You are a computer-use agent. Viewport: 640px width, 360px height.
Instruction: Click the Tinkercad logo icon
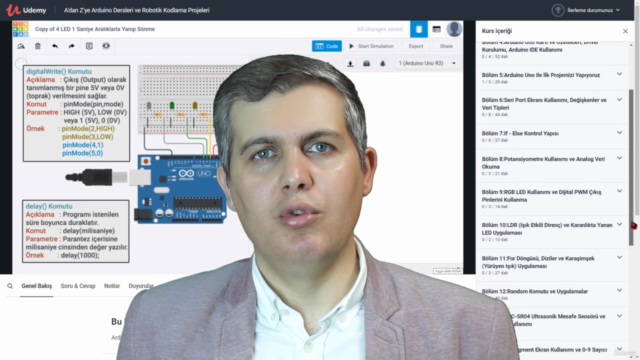pyautogui.click(x=20, y=29)
